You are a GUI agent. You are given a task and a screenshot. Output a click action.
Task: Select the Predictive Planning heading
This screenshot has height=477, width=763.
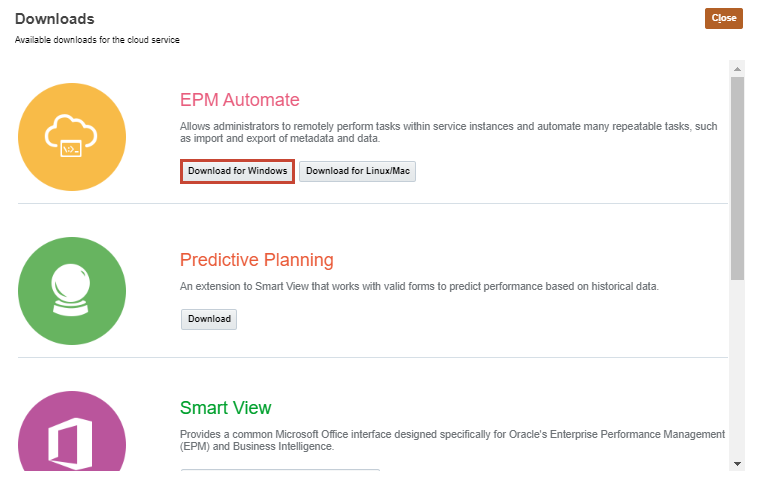click(x=256, y=260)
